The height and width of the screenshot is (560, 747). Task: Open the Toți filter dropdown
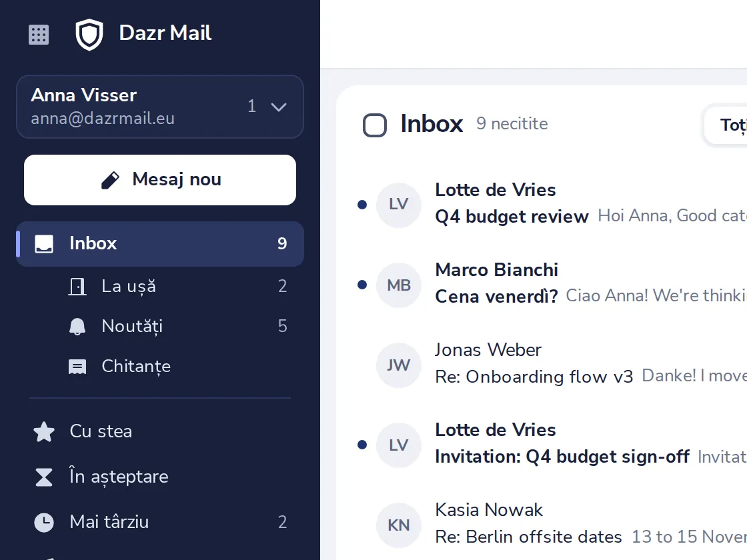pyautogui.click(x=725, y=125)
